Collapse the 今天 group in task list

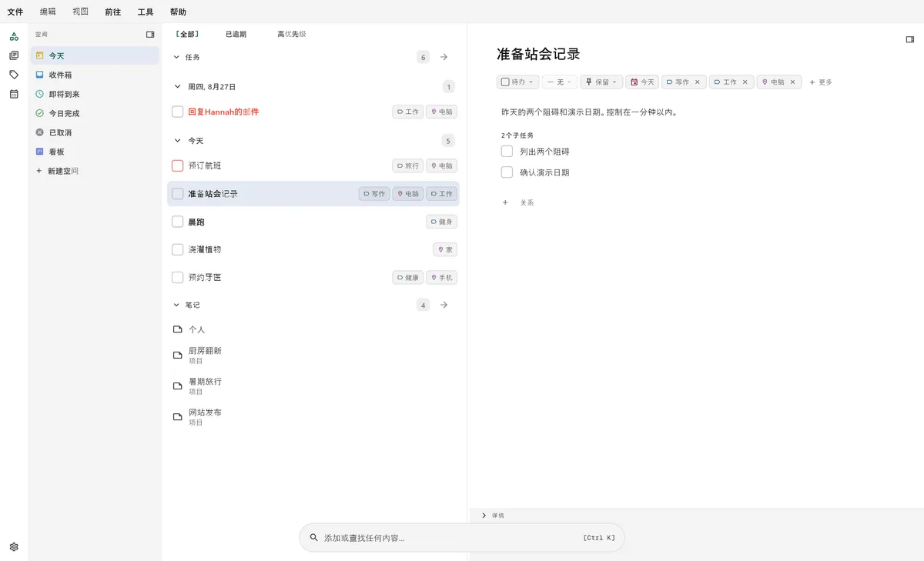point(176,141)
